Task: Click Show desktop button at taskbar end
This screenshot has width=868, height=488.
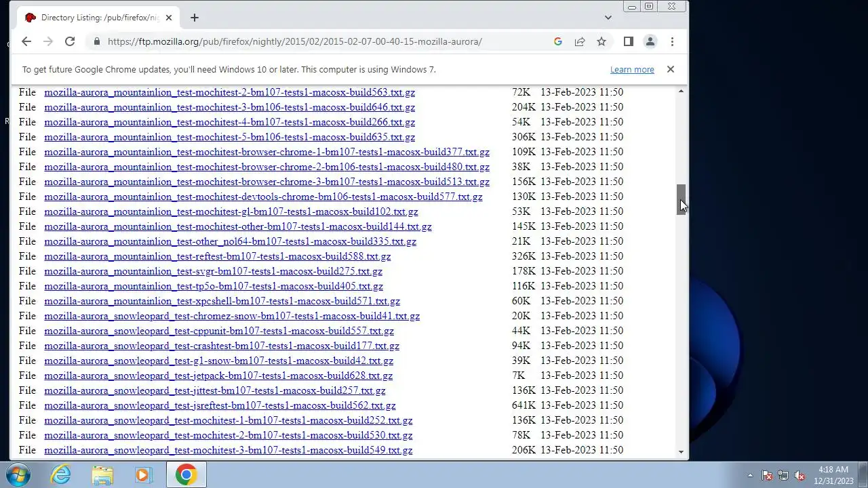Action: (863, 474)
